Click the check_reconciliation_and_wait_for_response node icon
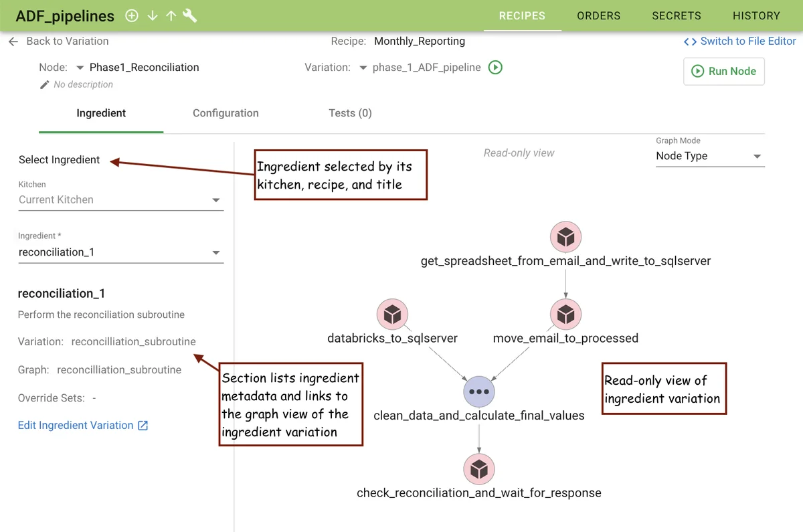 479,468
